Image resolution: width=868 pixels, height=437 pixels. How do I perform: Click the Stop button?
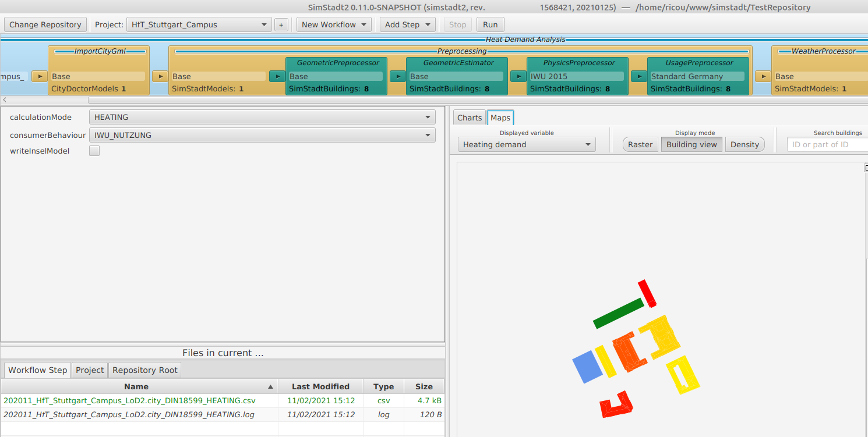tap(458, 24)
